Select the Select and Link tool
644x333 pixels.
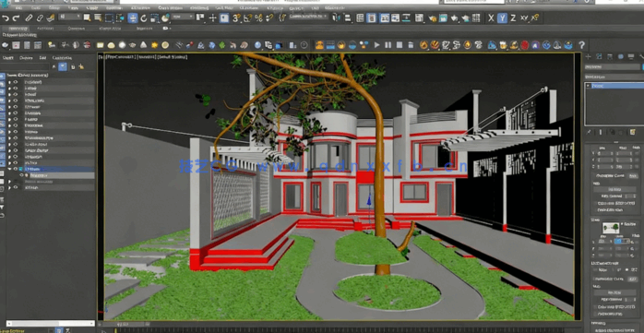(29, 18)
